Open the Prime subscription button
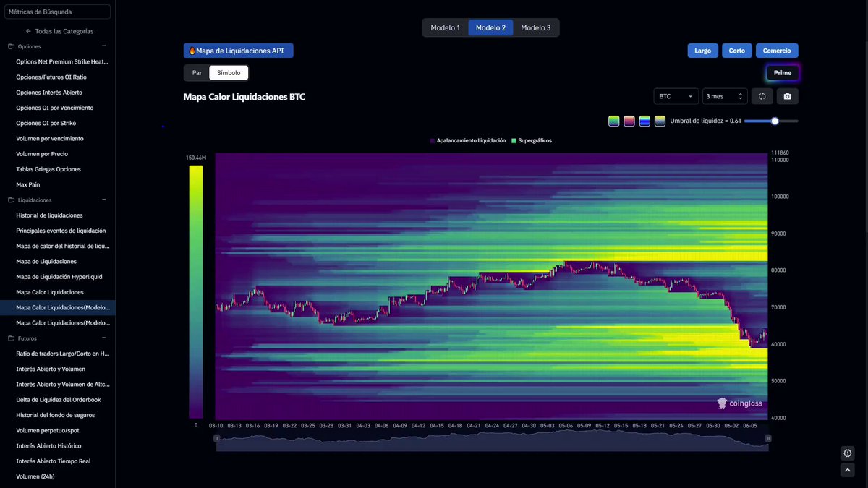 click(783, 73)
